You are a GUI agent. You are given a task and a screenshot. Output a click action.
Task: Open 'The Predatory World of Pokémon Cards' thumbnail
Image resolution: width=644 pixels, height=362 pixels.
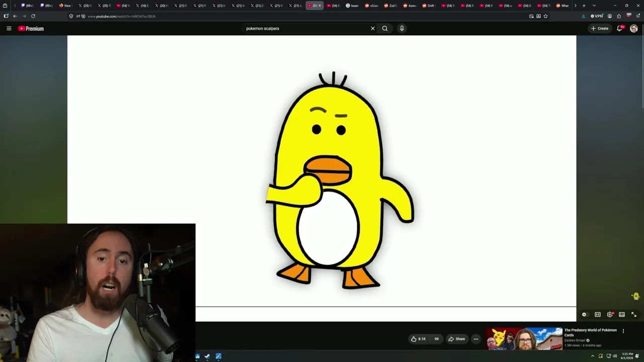tap(524, 339)
